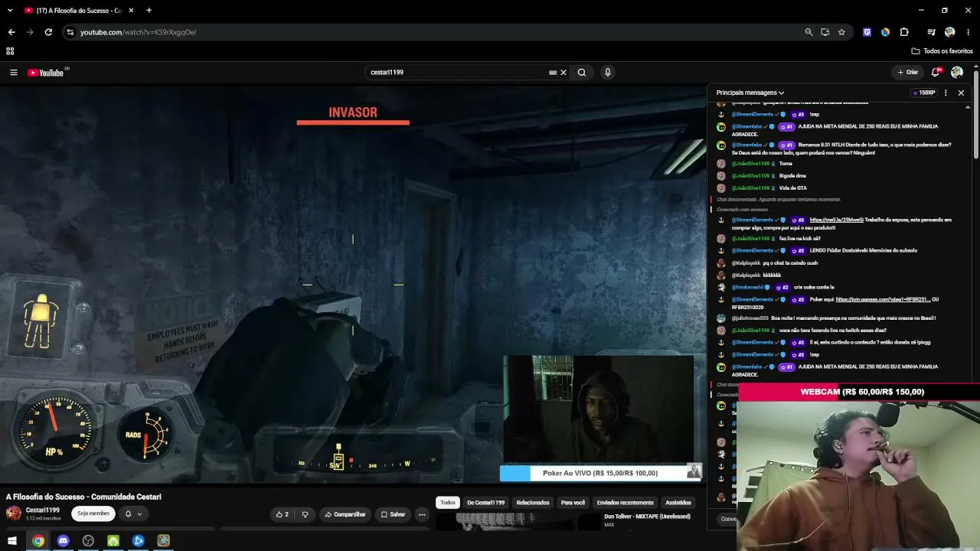Open a new browser tab

[x=149, y=11]
